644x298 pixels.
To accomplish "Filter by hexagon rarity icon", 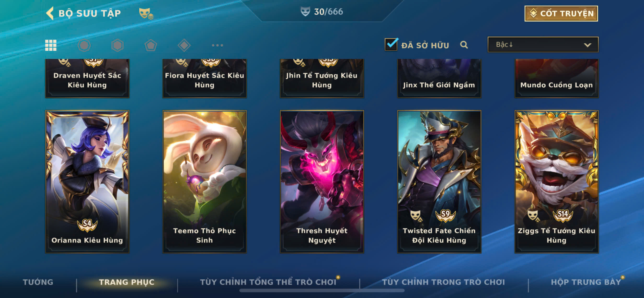I will coord(117,45).
